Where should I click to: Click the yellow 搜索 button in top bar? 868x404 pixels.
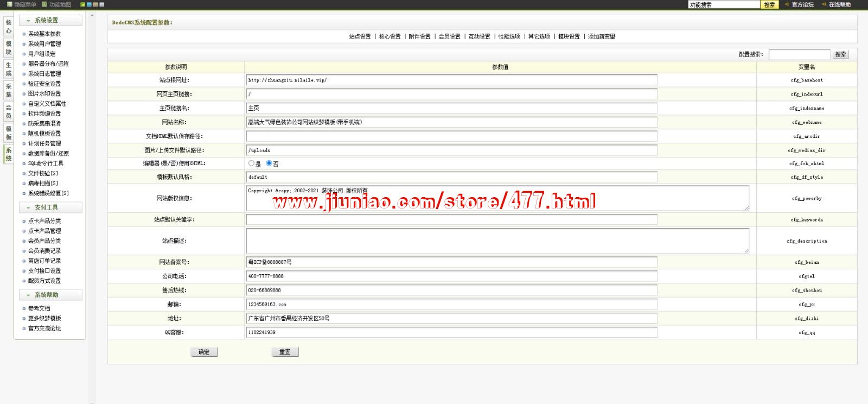click(769, 4)
